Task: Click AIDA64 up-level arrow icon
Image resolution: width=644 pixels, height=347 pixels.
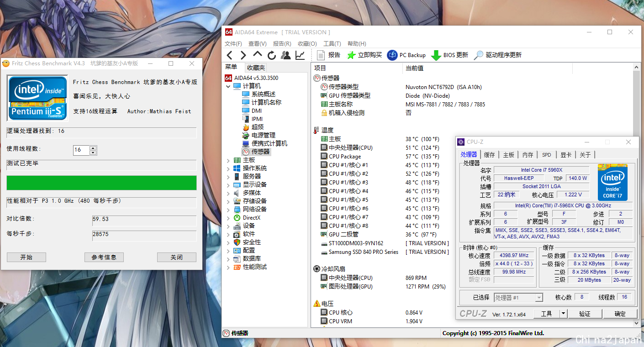Action: (258, 54)
